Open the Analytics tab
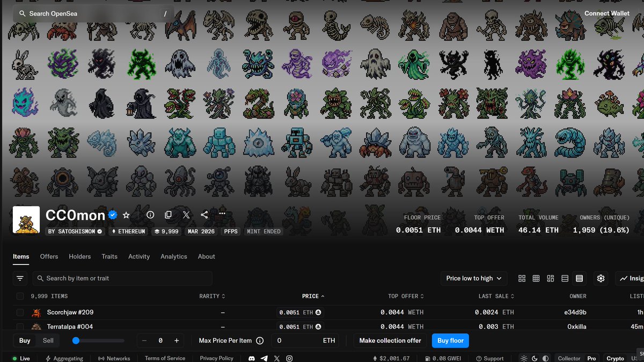 [174, 256]
